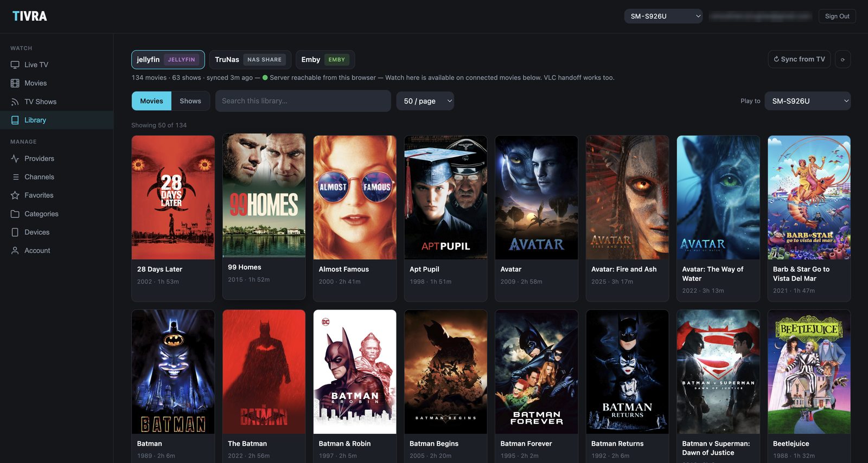The height and width of the screenshot is (463, 868).
Task: Click the "2025 · 3h 17m" metadata text
Action: point(612,282)
